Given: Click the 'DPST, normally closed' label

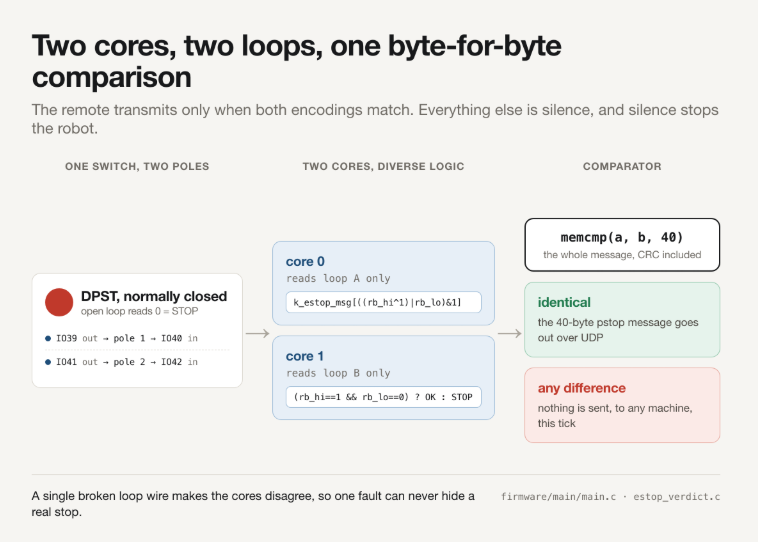Looking at the screenshot, I should [x=154, y=296].
